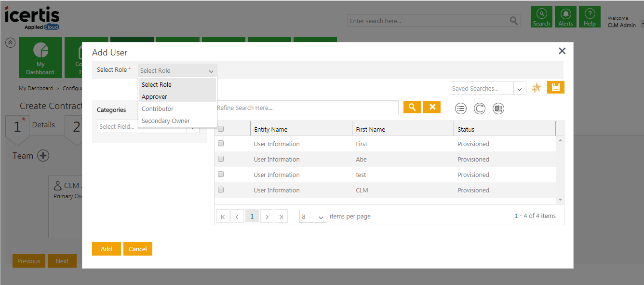Click the circular refresh icon
The image size is (644, 285).
coord(480,109)
